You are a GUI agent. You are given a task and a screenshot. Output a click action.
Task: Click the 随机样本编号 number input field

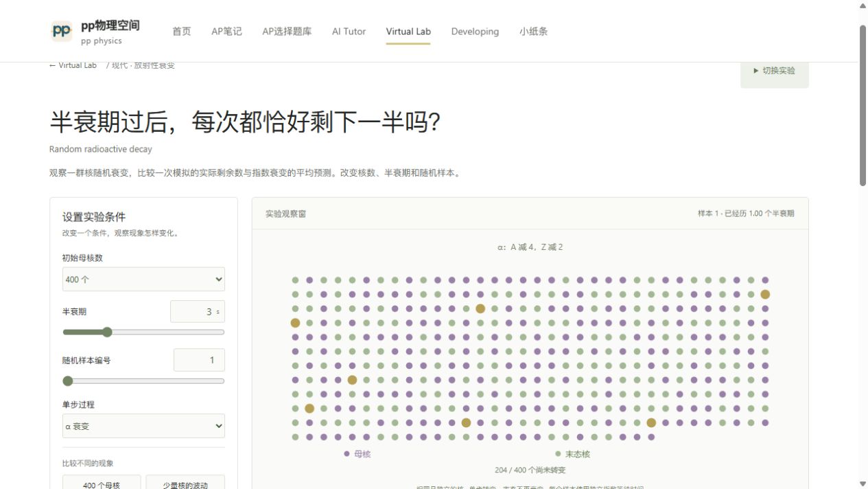pos(199,360)
